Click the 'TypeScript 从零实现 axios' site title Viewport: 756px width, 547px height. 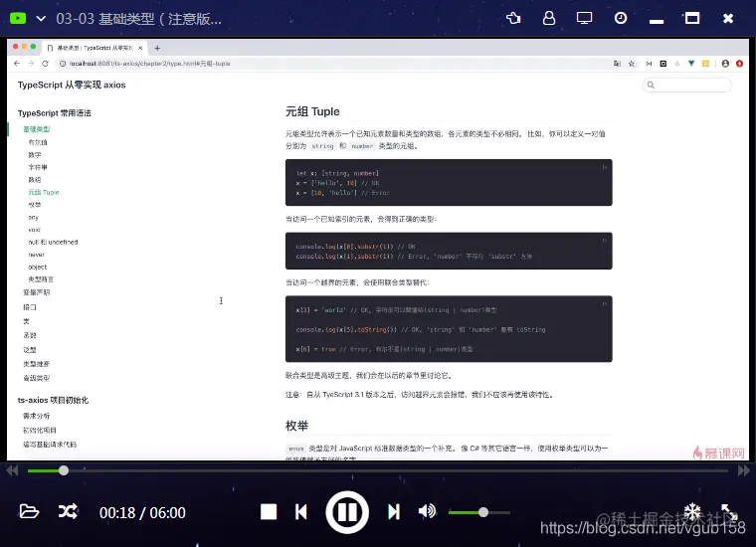point(72,85)
